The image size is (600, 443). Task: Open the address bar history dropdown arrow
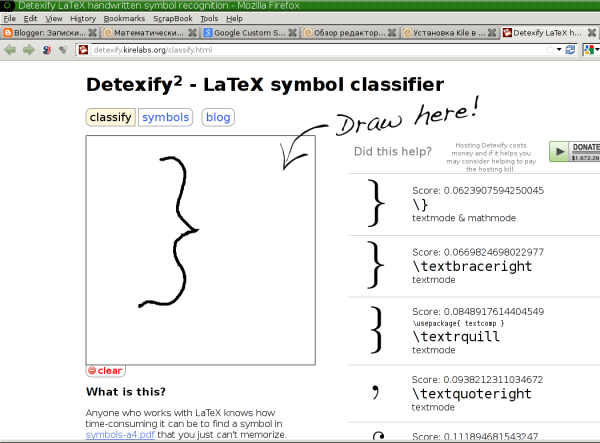coord(559,50)
